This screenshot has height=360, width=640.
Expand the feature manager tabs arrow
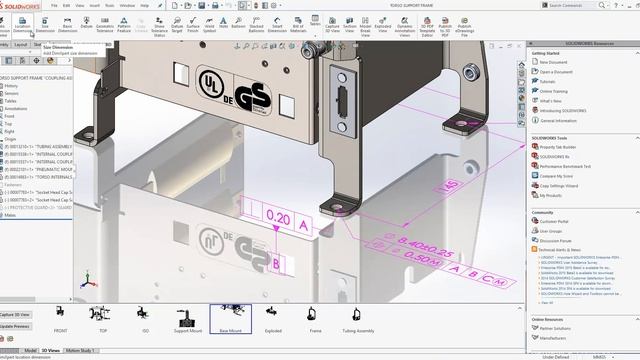coord(69,60)
